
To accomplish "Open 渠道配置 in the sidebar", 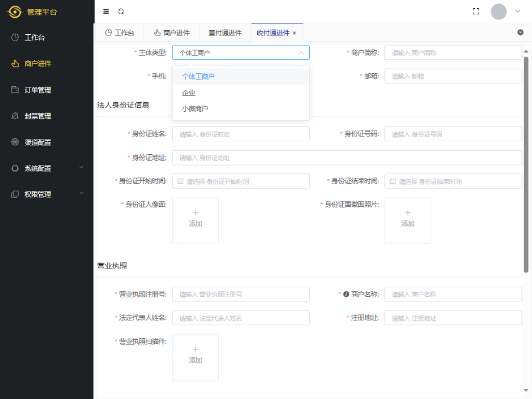I will point(47,142).
